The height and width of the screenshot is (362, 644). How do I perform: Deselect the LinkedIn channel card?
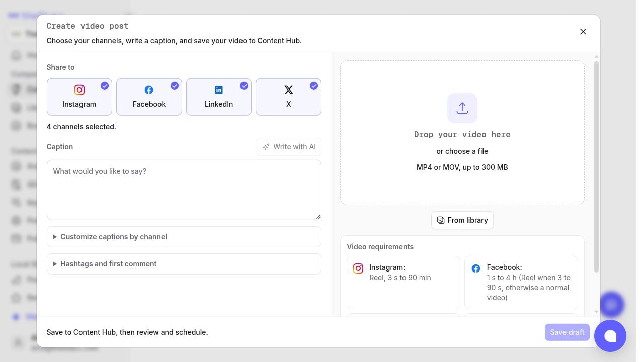click(x=219, y=97)
